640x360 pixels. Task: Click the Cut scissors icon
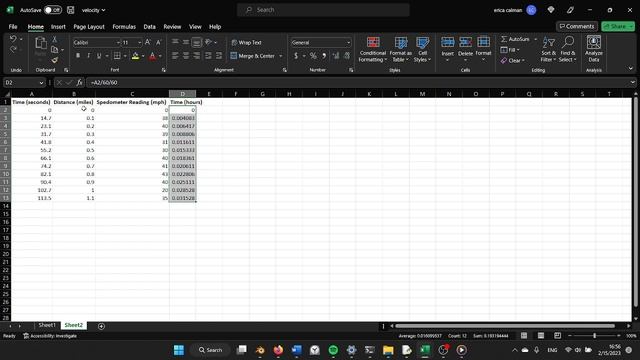(54, 39)
